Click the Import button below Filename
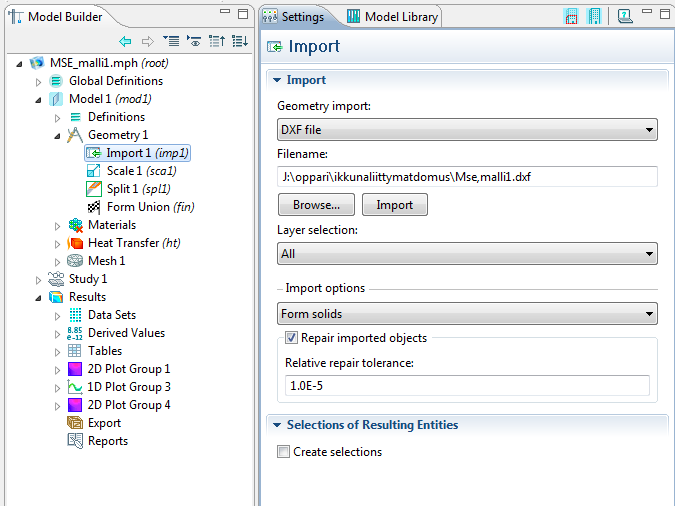 pyautogui.click(x=395, y=205)
